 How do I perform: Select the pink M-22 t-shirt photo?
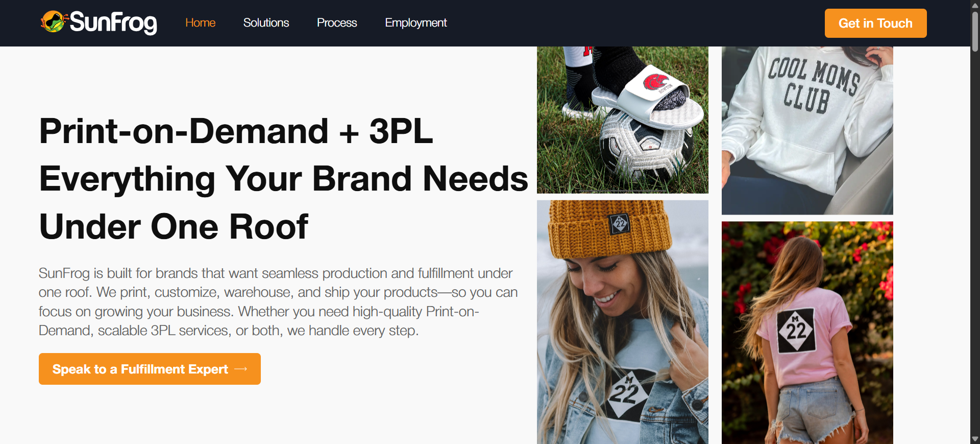click(807, 333)
